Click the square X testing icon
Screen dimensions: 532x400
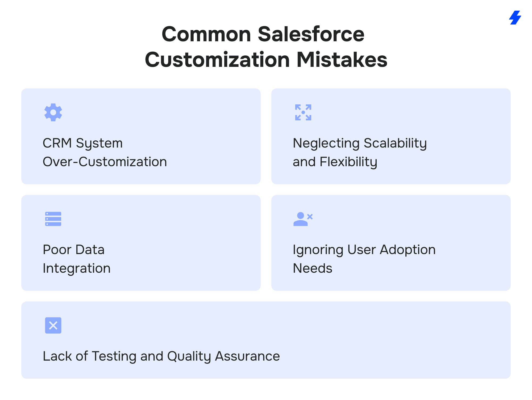[53, 325]
